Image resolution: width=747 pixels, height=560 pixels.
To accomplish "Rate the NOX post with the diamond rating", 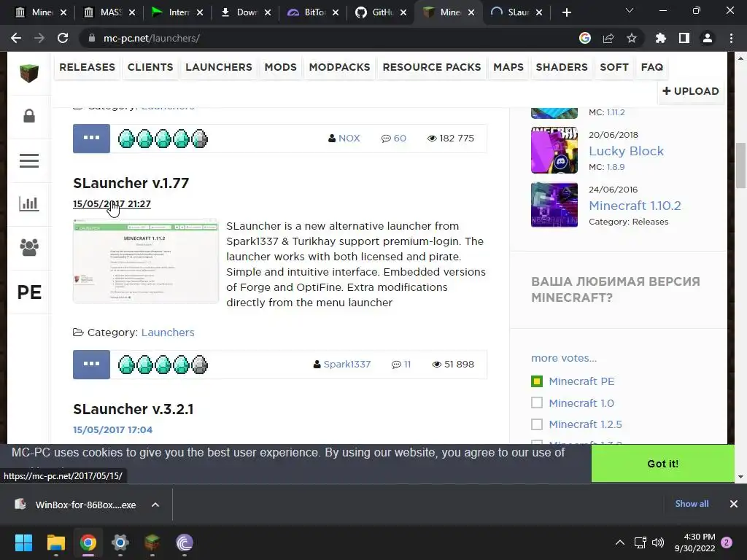I will (163, 139).
